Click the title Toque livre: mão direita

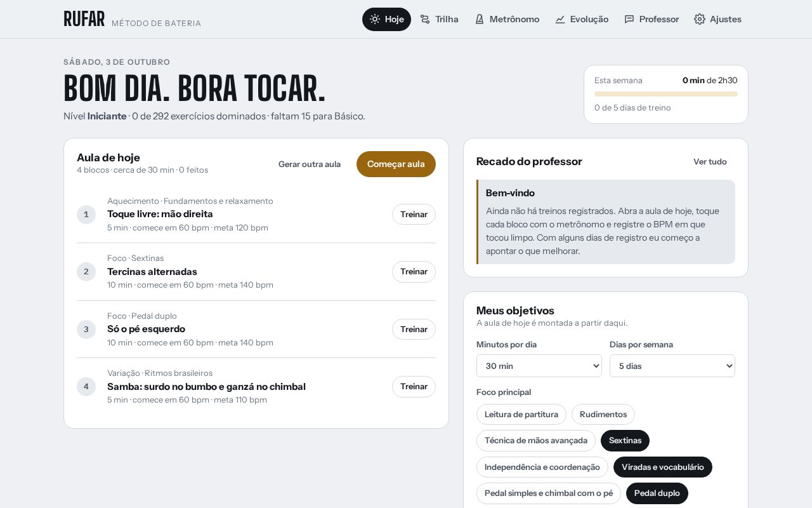pyautogui.click(x=160, y=214)
